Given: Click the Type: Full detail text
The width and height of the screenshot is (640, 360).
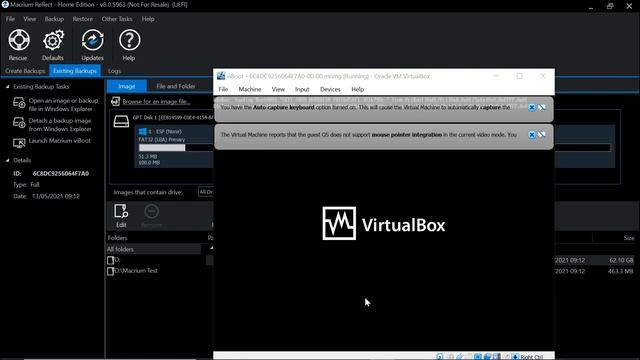Looking at the screenshot, I should tap(26, 184).
